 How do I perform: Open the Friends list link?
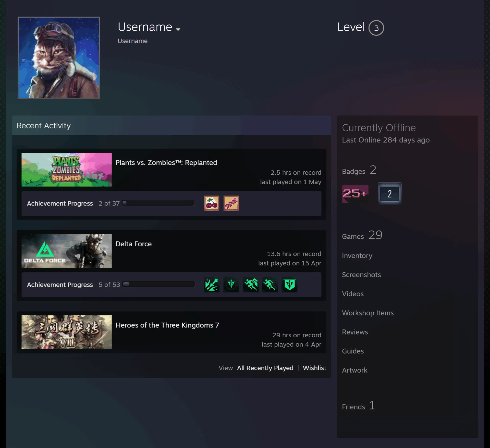[x=359, y=406]
